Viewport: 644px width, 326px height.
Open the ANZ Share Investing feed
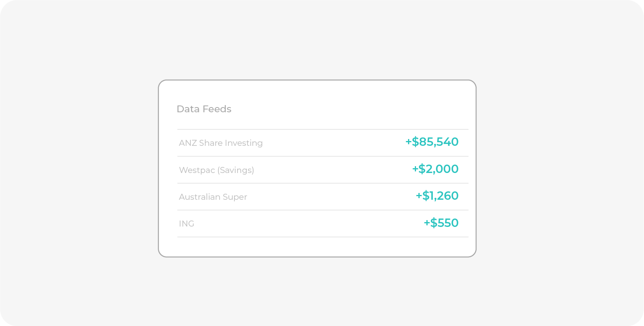pos(221,143)
